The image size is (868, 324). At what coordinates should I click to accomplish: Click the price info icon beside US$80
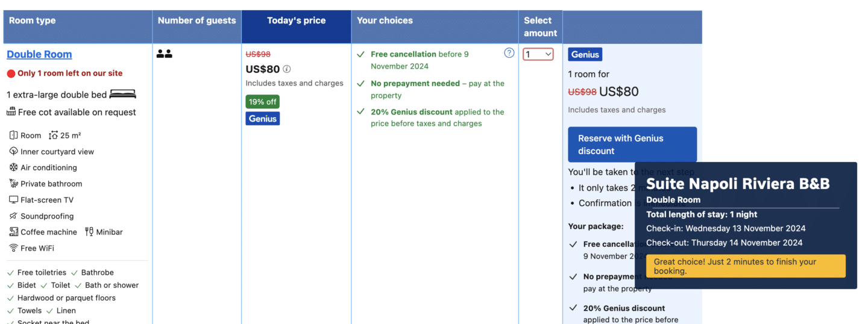(287, 69)
